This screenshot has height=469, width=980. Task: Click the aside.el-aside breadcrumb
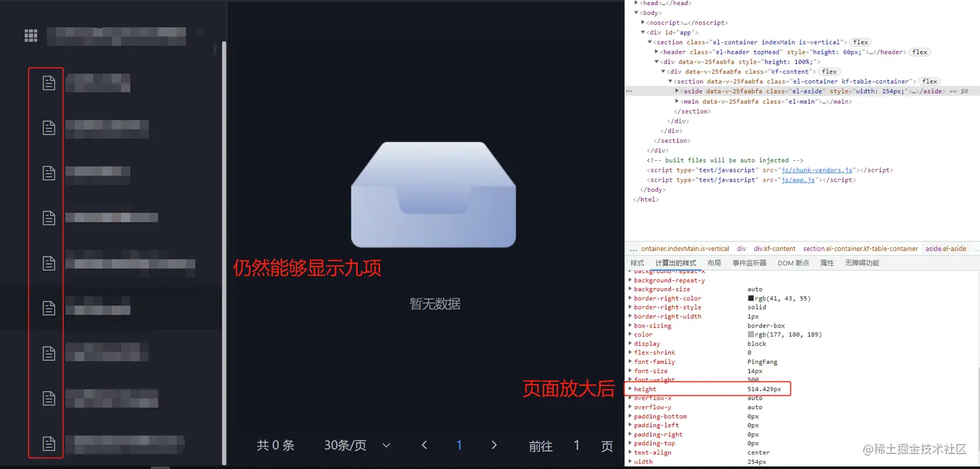(x=946, y=249)
